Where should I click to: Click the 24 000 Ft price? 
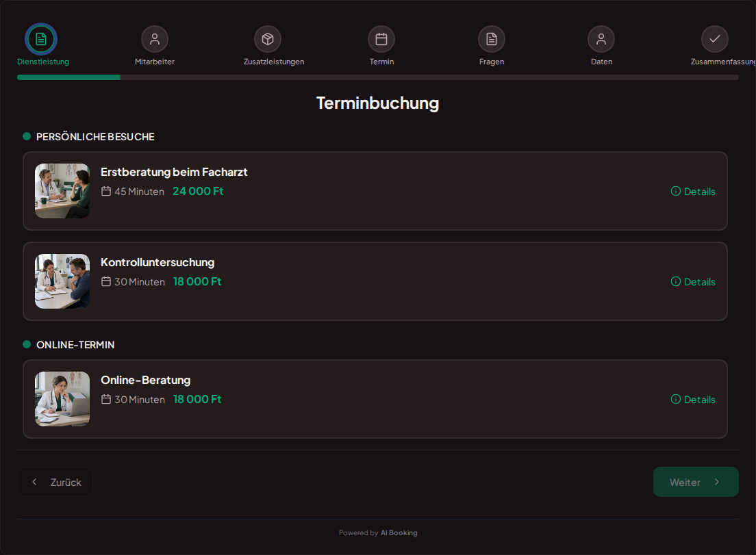pos(198,191)
